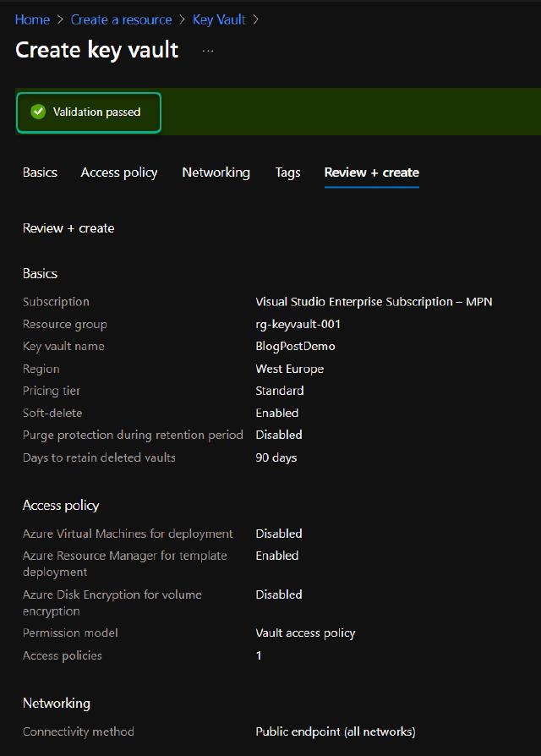The height and width of the screenshot is (756, 541).
Task: Click the breadcrumb chevron after Key Vault
Action: click(x=256, y=19)
